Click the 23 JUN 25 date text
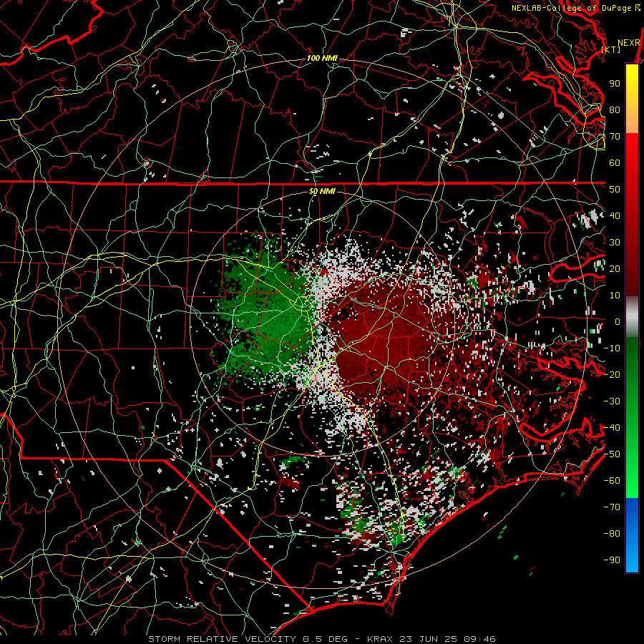 click(x=428, y=639)
